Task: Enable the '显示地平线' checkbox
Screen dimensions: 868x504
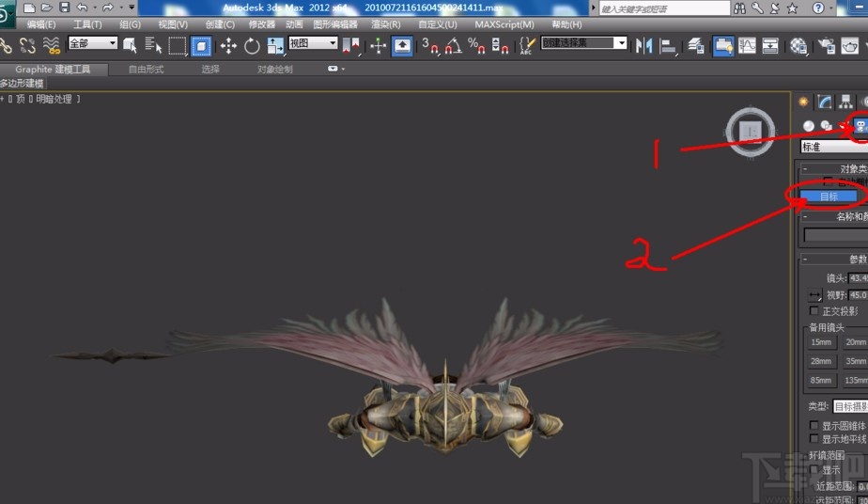Action: click(x=814, y=439)
